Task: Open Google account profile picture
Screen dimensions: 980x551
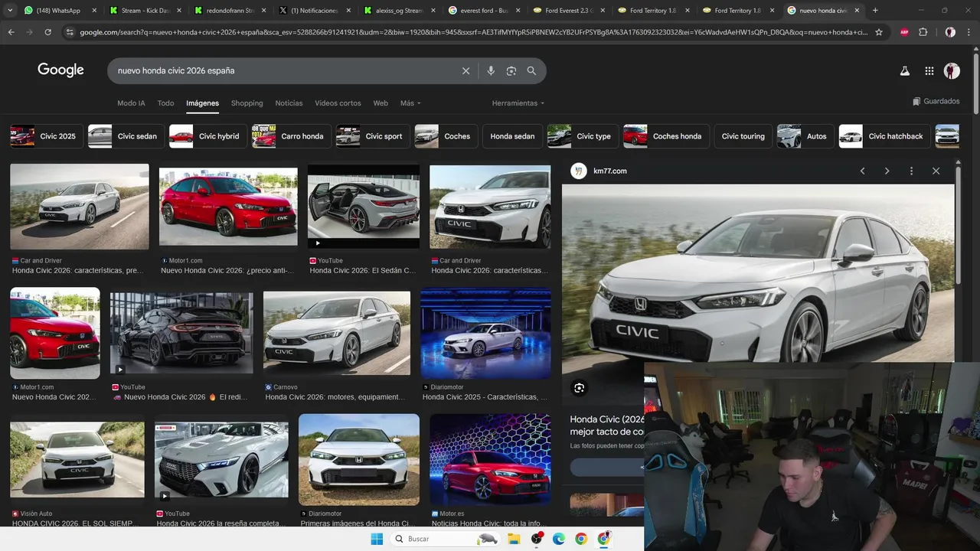Action: [952, 70]
